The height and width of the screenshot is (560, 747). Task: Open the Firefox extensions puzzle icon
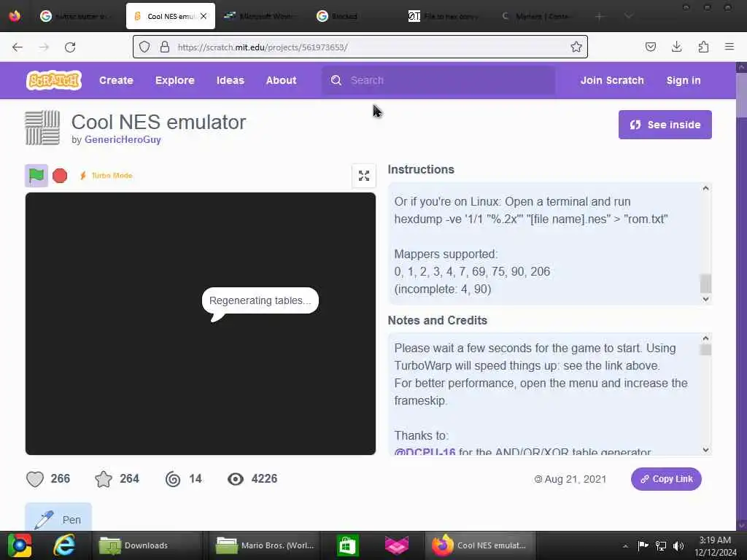click(x=703, y=47)
